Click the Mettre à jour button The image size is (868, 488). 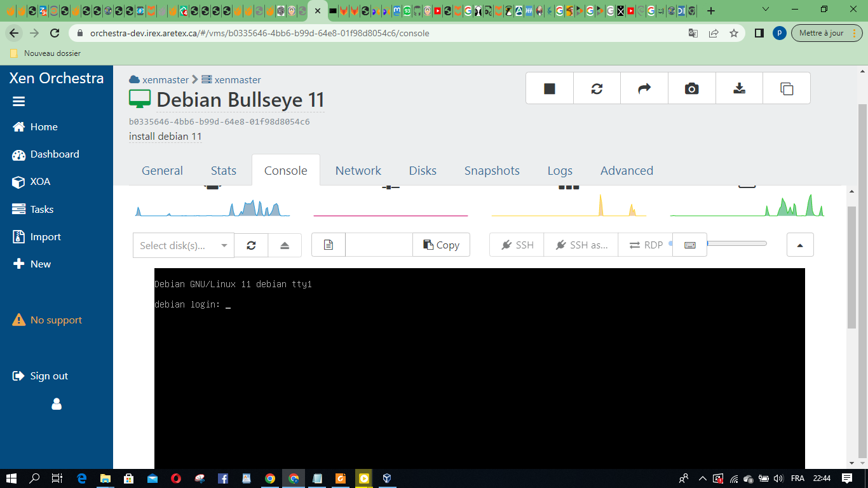pos(826,33)
